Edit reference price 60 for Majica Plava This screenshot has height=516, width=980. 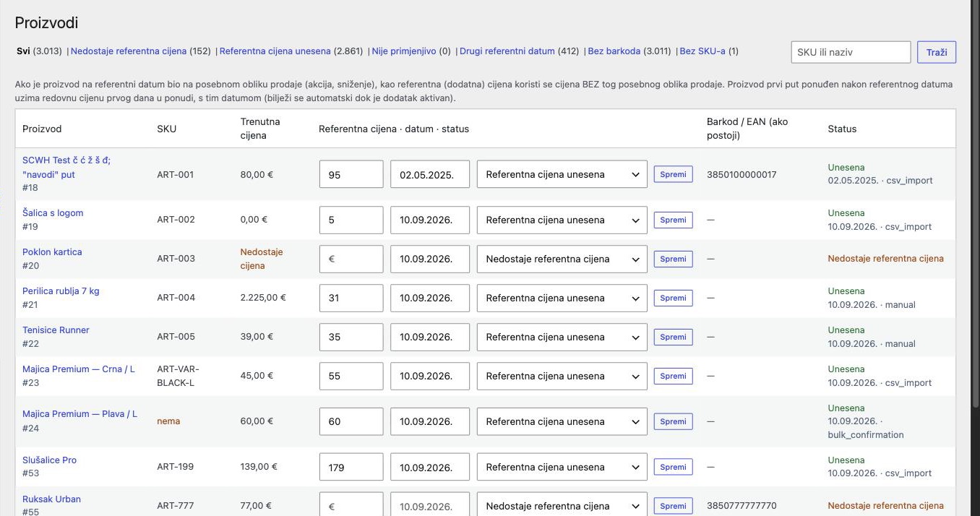tap(351, 421)
